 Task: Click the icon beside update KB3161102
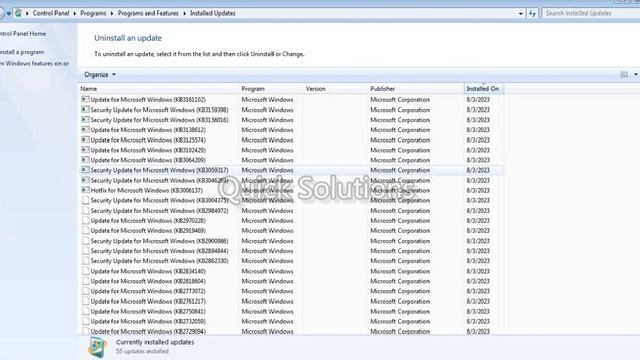coord(85,99)
